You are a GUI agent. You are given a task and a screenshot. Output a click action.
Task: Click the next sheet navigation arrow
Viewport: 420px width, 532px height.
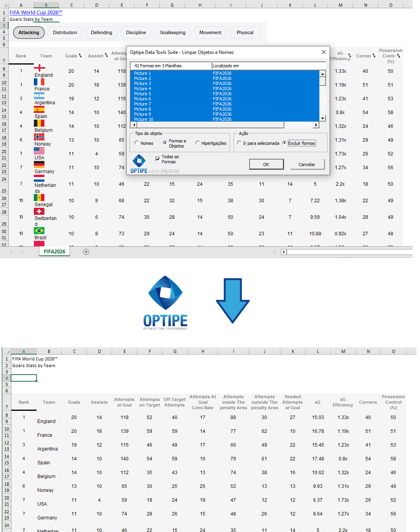(x=22, y=252)
